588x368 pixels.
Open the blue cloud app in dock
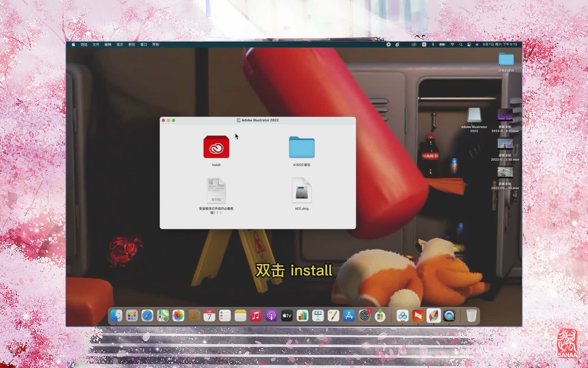403,316
